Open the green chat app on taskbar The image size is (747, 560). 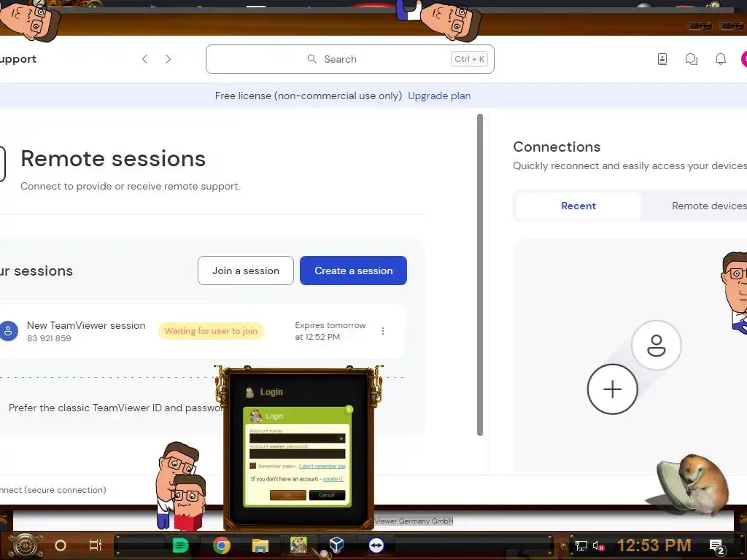pos(180,545)
